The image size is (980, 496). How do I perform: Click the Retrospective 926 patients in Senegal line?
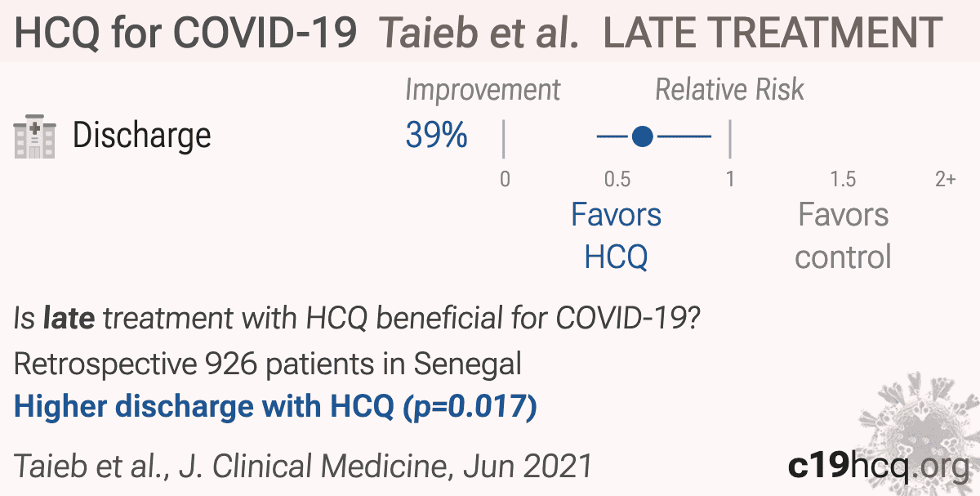268,364
